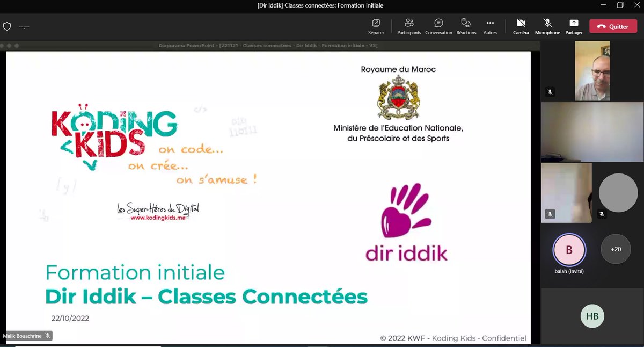The image size is (644, 347).
Task: Turn on the Caméra
Action: 521,26
